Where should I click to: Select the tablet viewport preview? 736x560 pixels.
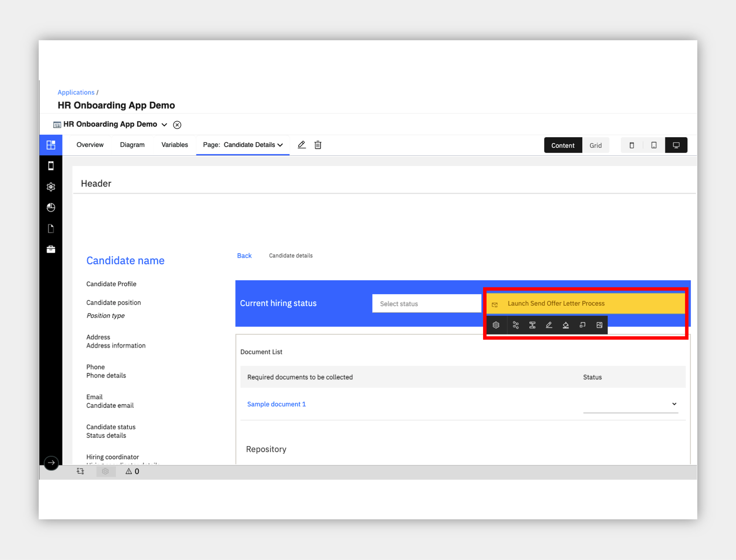(654, 145)
